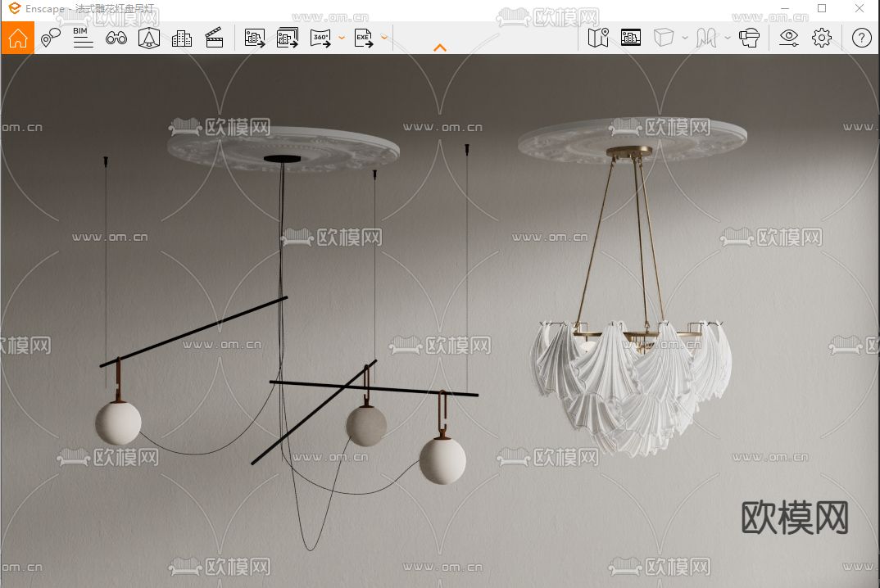880x588 pixels.
Task: Open Visual Settings eye icon
Action: 788,38
